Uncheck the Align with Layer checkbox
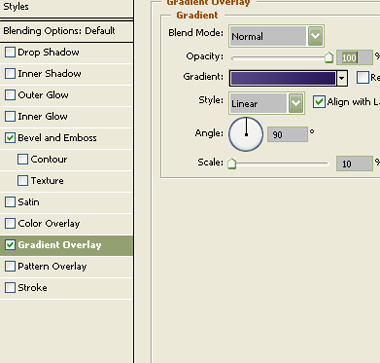Screen dimensions: 380x363 pos(319,102)
